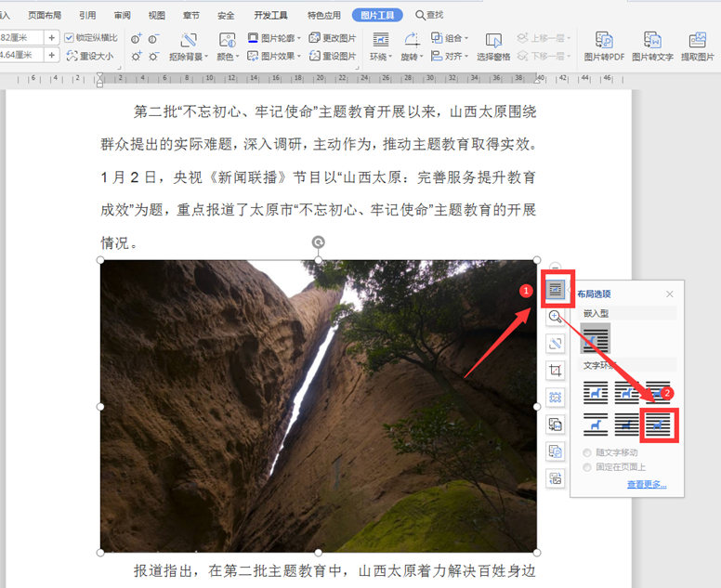Click the decrease contrast icon
The width and height of the screenshot is (721, 588).
[153, 39]
